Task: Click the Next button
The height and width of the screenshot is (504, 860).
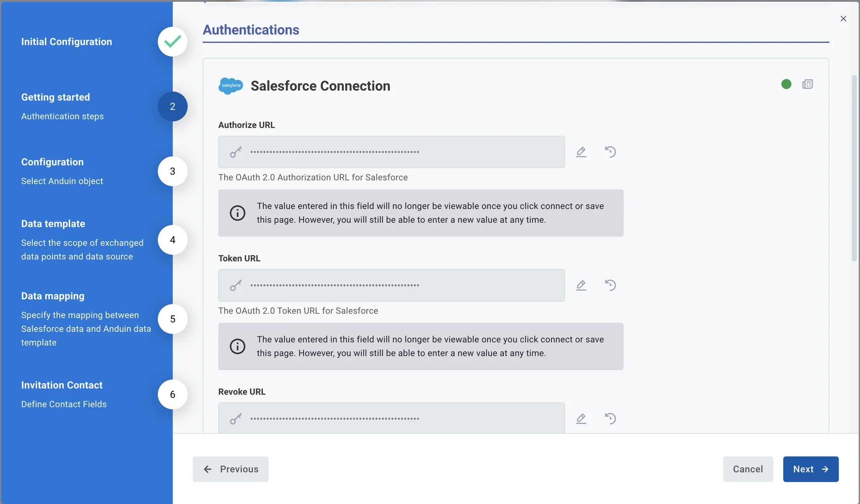Action: point(811,469)
